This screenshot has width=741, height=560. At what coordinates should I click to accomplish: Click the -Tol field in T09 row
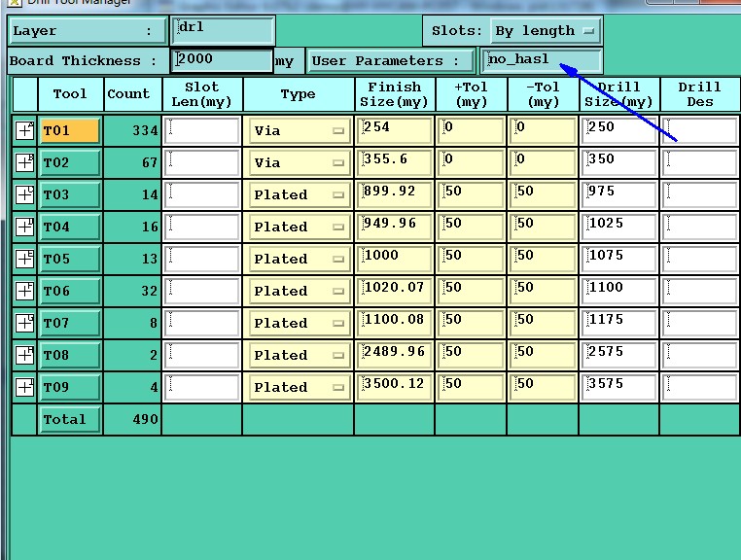coord(543,387)
